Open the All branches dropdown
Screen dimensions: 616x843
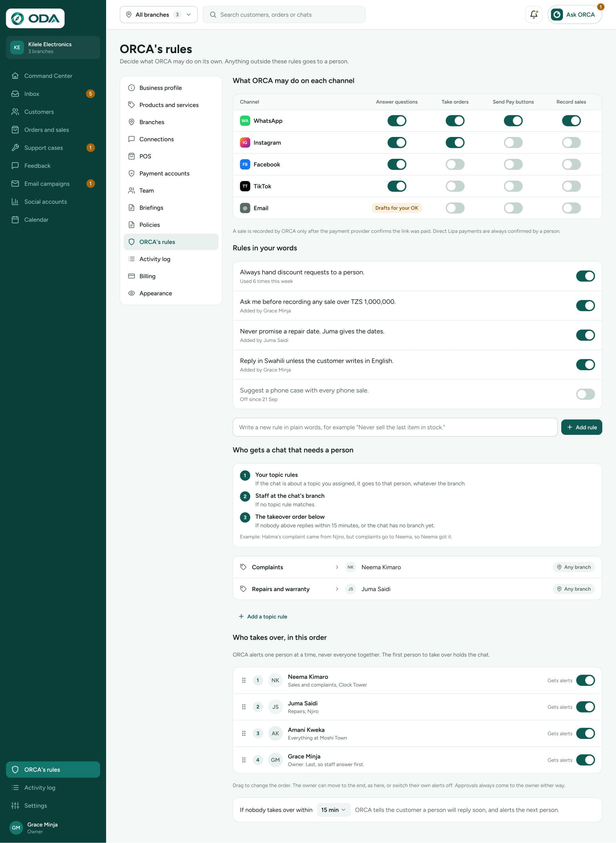click(x=158, y=14)
